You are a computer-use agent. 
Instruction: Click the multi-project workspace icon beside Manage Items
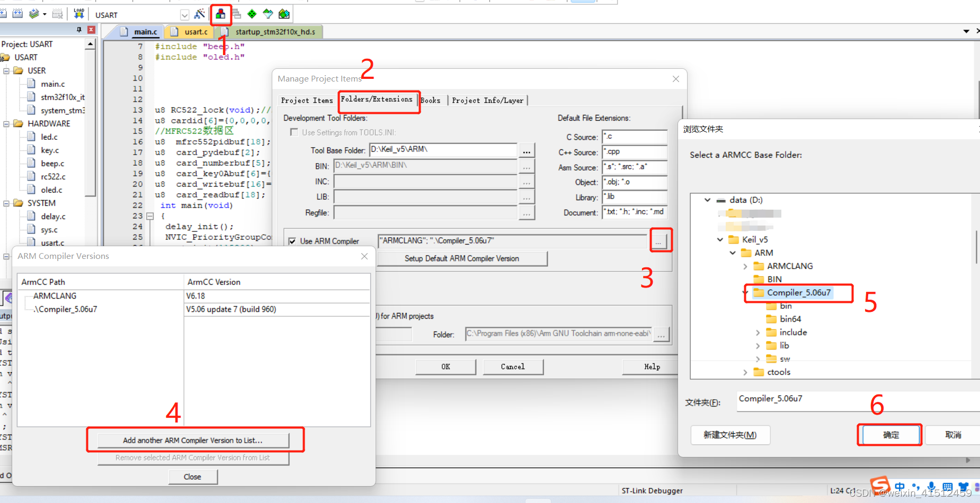237,14
